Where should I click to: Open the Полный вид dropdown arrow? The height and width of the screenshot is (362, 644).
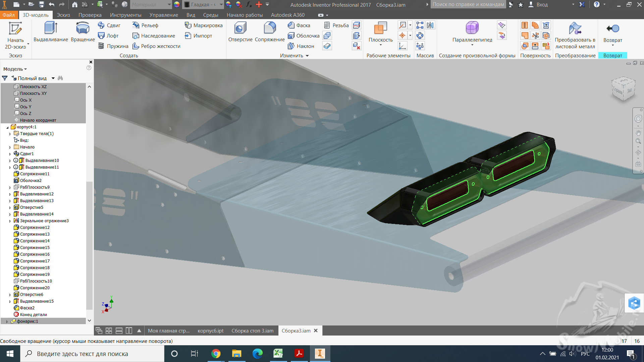[53, 78]
